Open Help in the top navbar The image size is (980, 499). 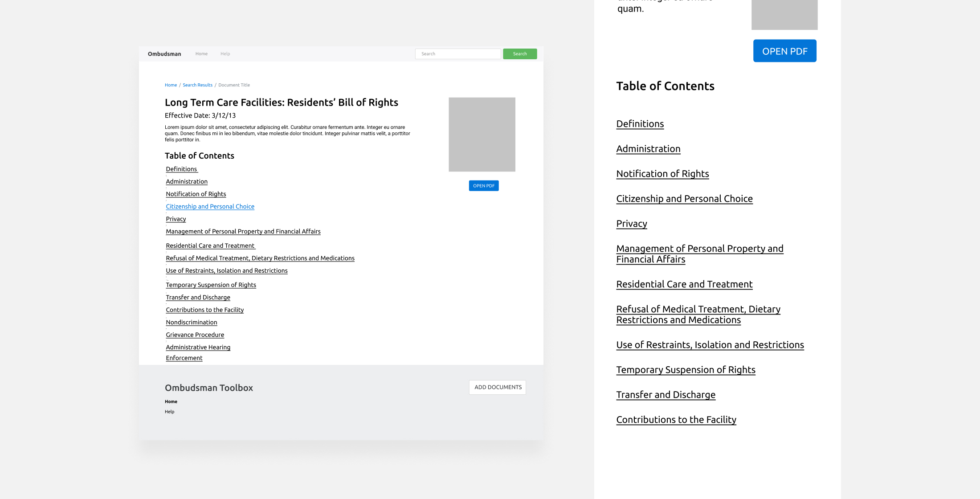click(225, 54)
